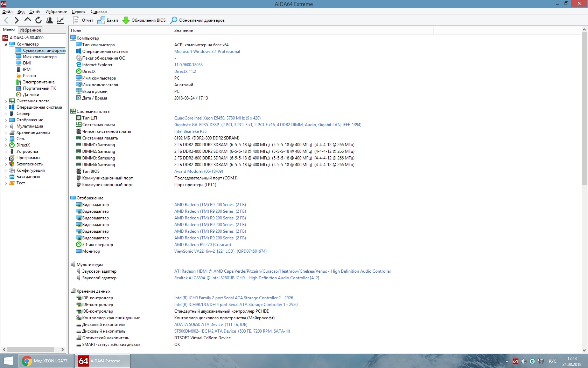
Task: Switch to the Избранное sidebar tab
Action: [x=30, y=30]
